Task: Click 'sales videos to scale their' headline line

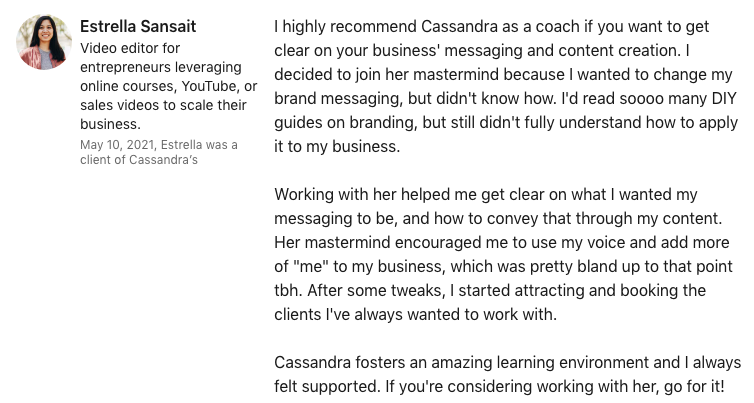Action: coord(163,105)
